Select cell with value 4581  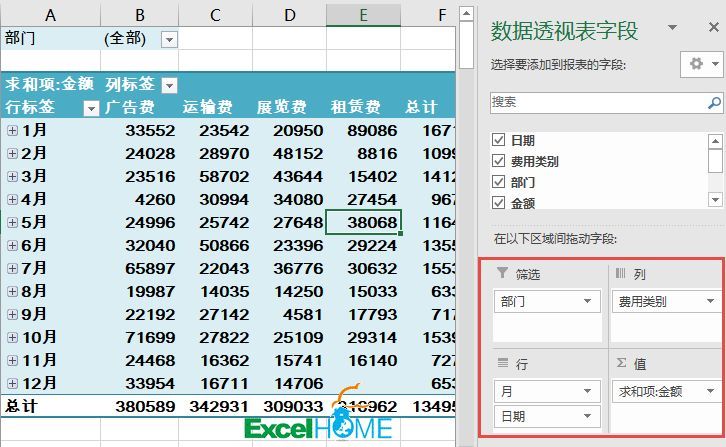coord(289,315)
